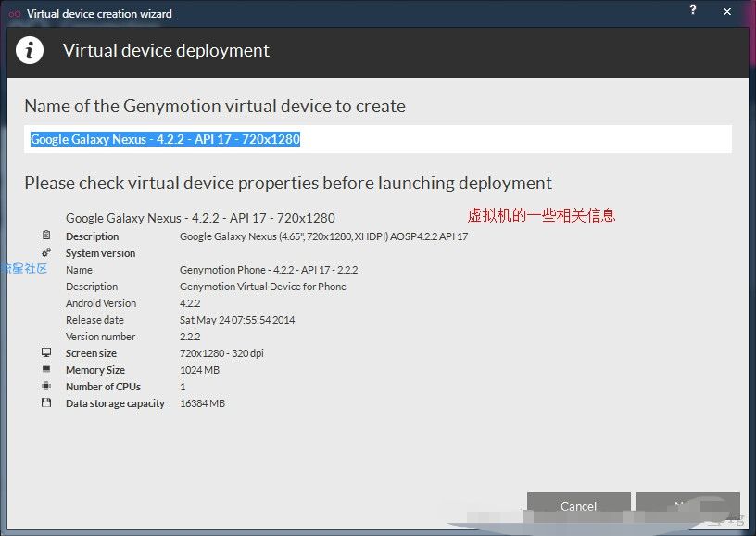Viewport: 756px width, 536px height.
Task: Click the value "Sat May 24 07:55:54 2014"
Action: (x=237, y=320)
